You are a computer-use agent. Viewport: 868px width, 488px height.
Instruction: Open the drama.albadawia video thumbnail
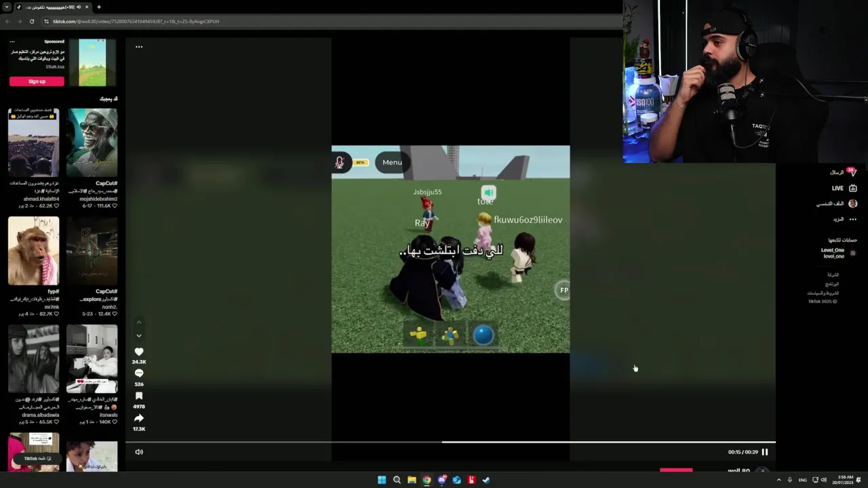pos(33,359)
